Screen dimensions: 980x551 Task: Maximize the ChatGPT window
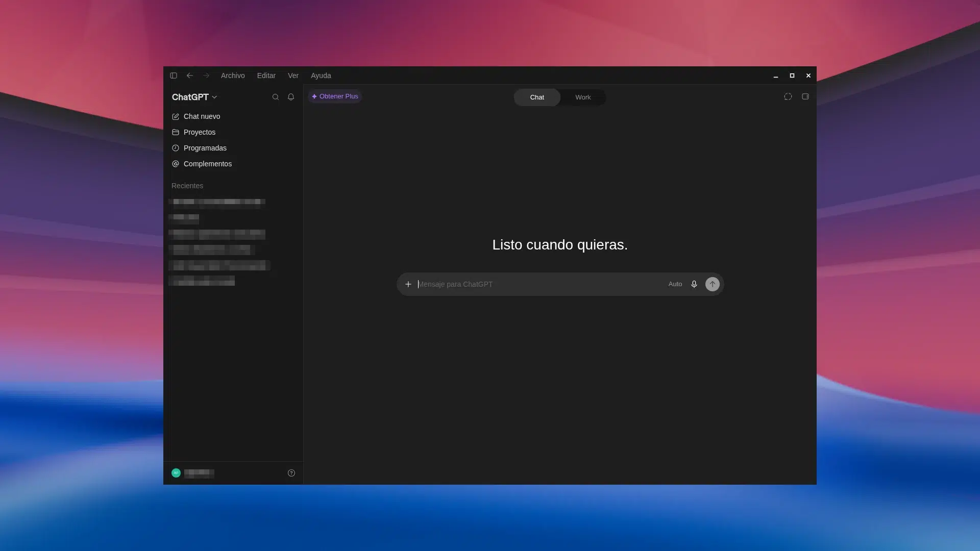click(792, 76)
